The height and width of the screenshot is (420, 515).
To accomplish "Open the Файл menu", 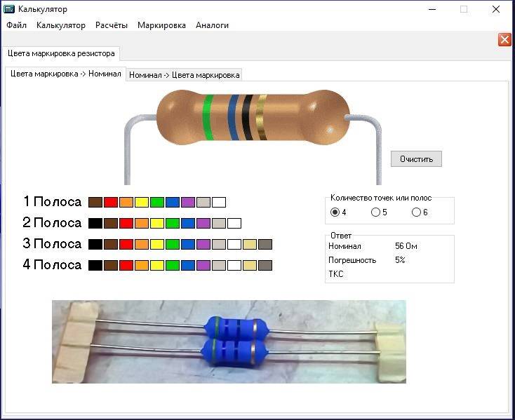I will point(16,25).
